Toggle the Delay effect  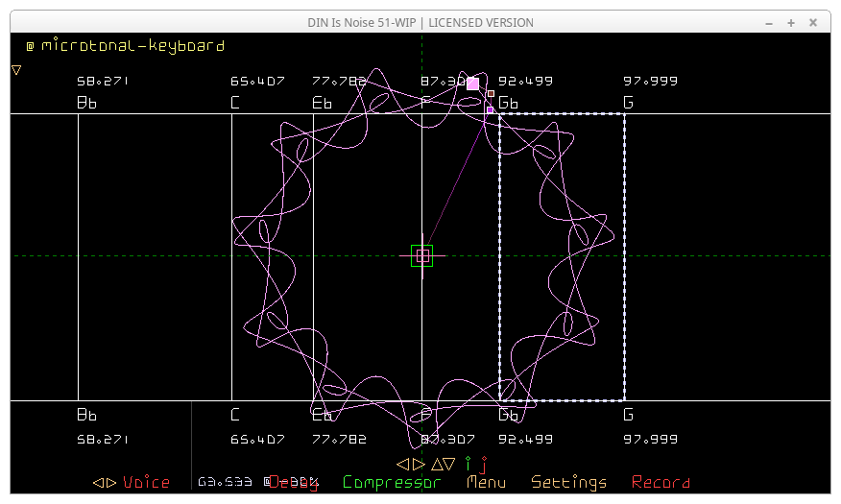click(292, 482)
